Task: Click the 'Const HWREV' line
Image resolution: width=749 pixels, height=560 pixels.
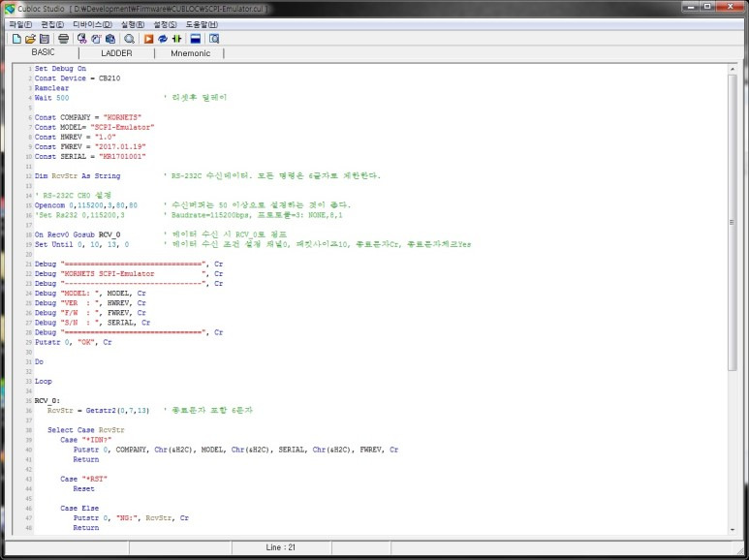Action: click(75, 137)
